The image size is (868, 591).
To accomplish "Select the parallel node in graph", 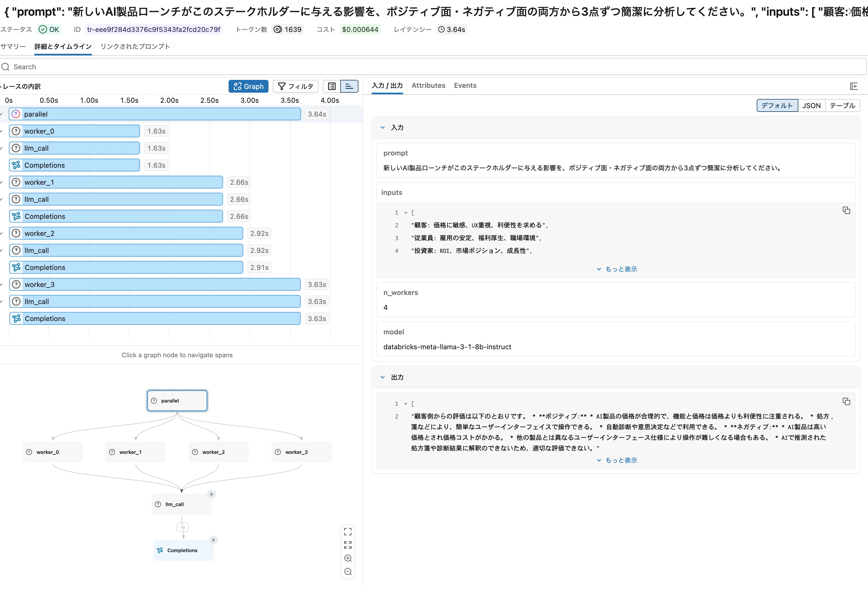I will pyautogui.click(x=177, y=401).
